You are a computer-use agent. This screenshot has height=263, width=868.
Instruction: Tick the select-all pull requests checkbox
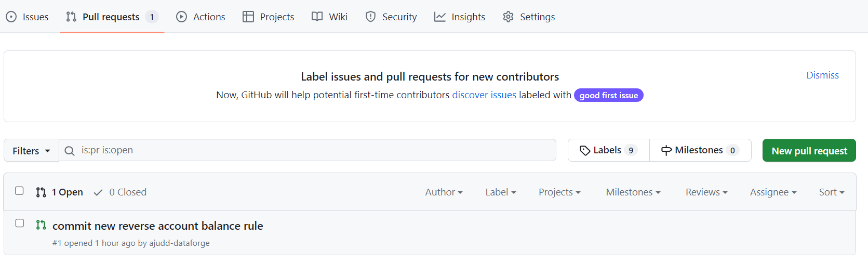(x=19, y=191)
